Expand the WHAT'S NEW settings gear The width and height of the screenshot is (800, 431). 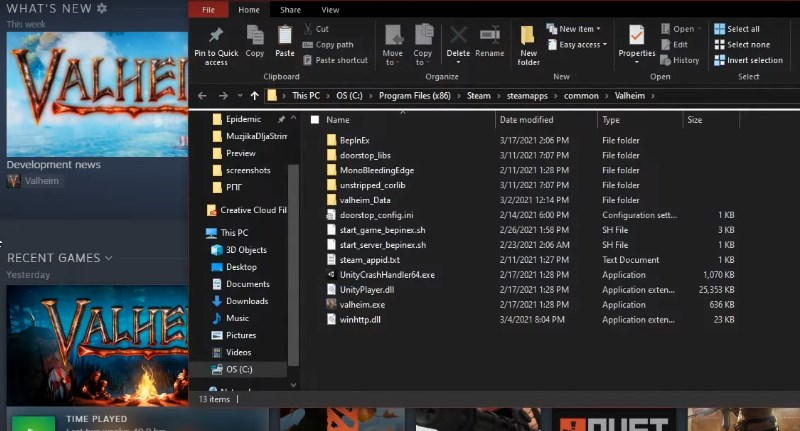pyautogui.click(x=101, y=8)
